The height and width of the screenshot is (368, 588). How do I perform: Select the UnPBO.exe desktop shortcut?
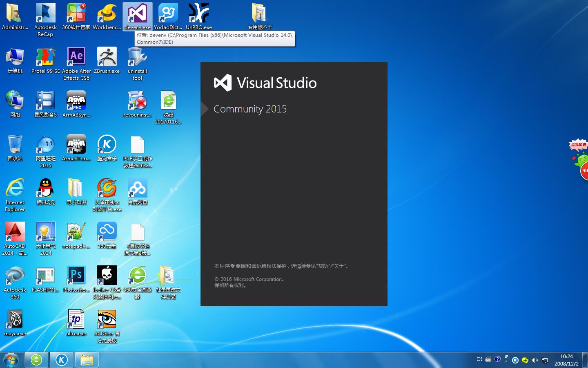click(x=199, y=17)
